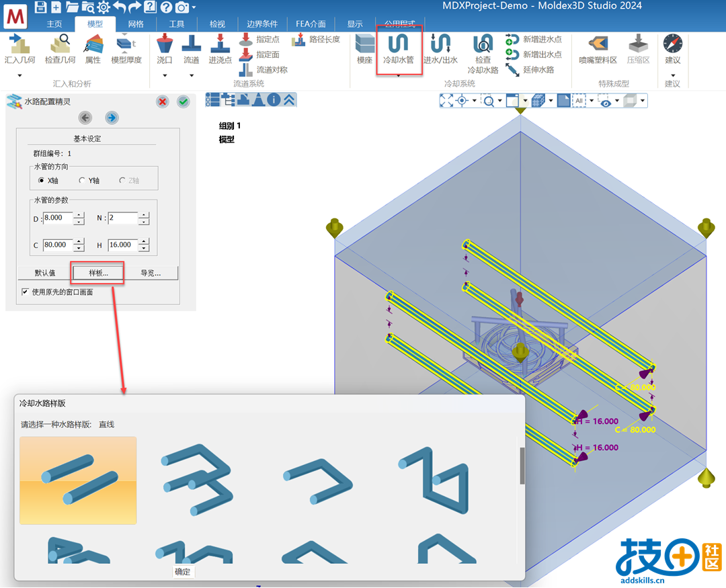
Task: Switch to the 检视 ribbon tab
Action: pyautogui.click(x=217, y=24)
